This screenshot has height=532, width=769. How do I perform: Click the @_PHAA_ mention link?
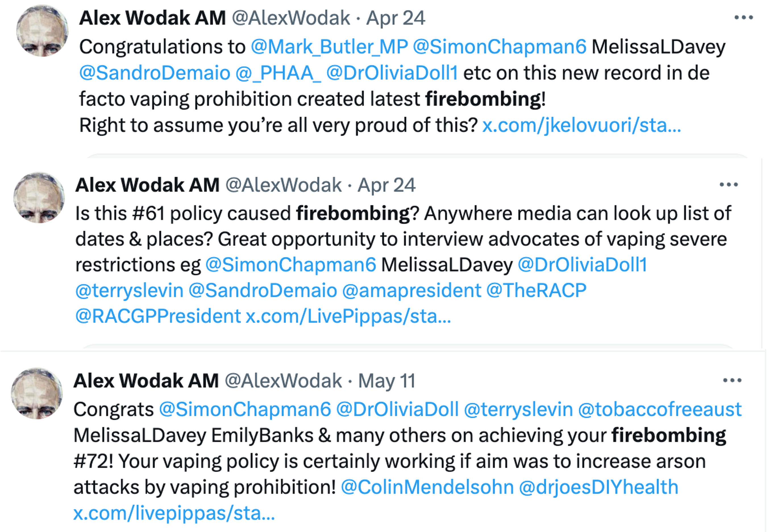click(x=278, y=73)
